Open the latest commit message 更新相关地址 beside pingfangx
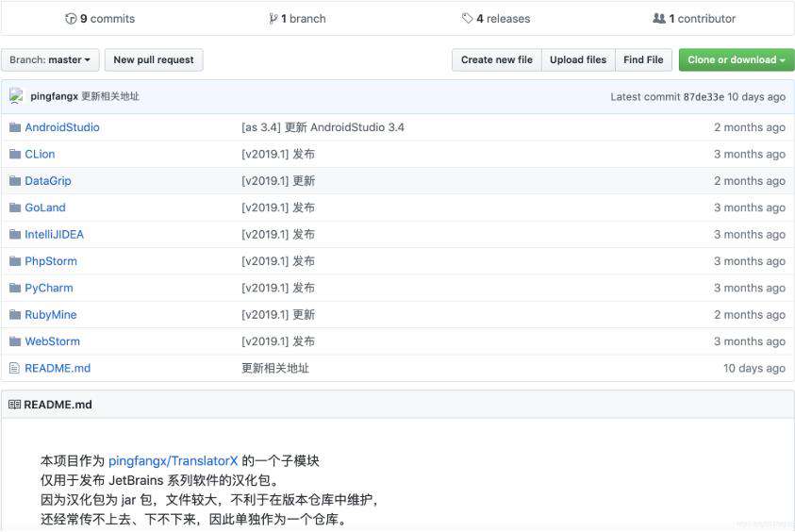 click(x=110, y=96)
